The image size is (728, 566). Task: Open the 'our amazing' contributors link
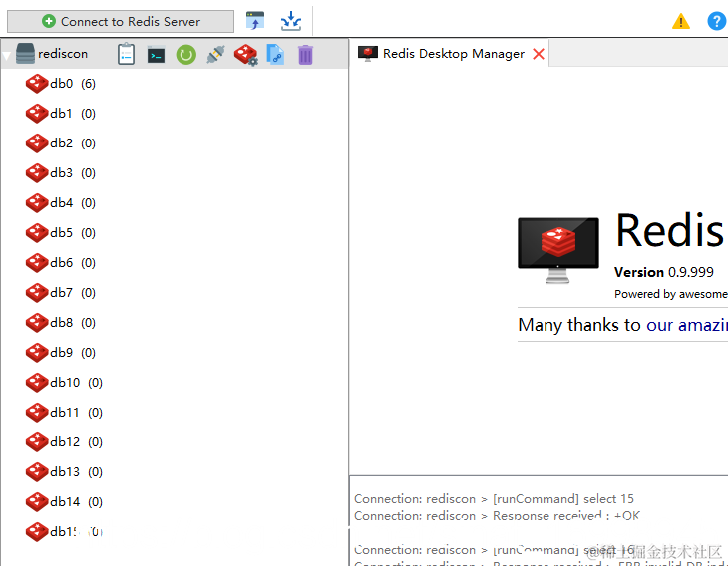(x=687, y=325)
